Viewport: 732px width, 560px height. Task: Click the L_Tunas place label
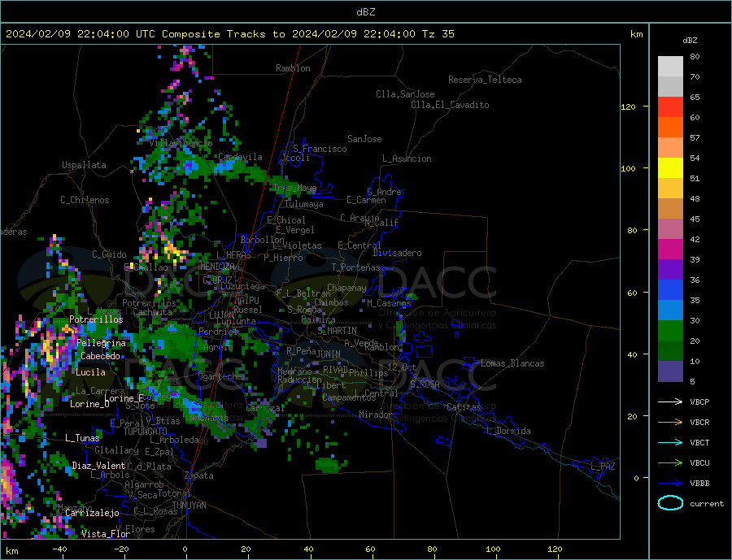[82, 438]
